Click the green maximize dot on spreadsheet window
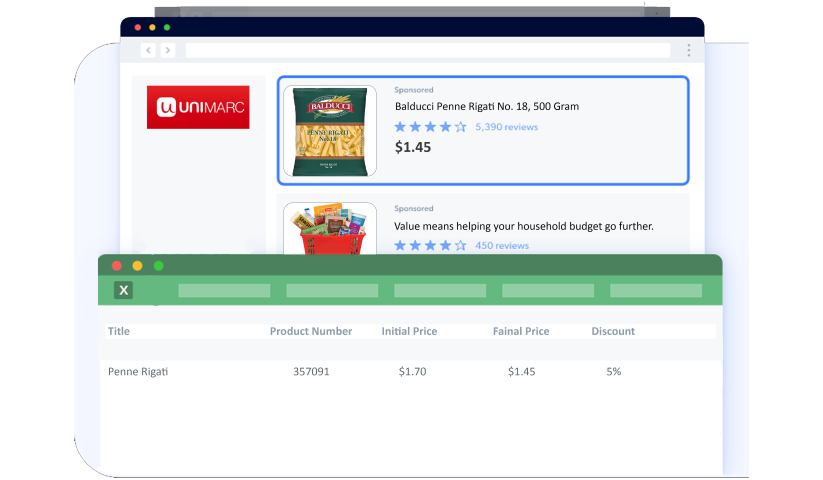The image size is (823, 480). (159, 266)
